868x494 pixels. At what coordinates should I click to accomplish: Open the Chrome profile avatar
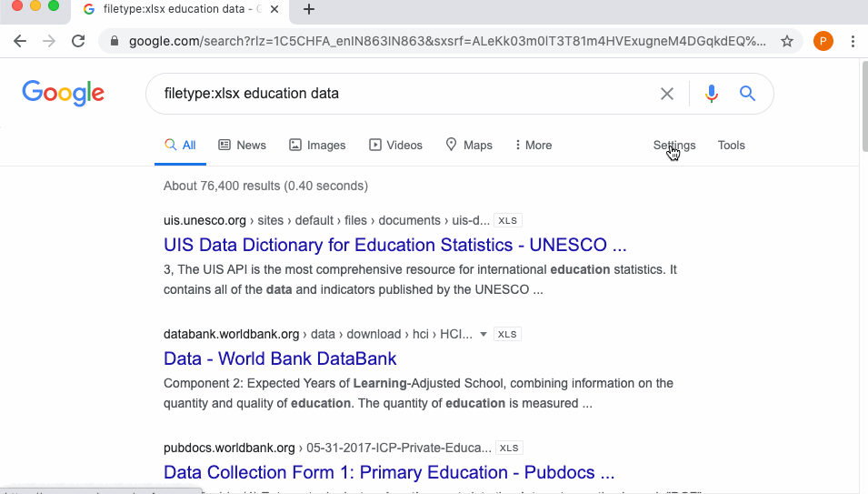click(823, 41)
